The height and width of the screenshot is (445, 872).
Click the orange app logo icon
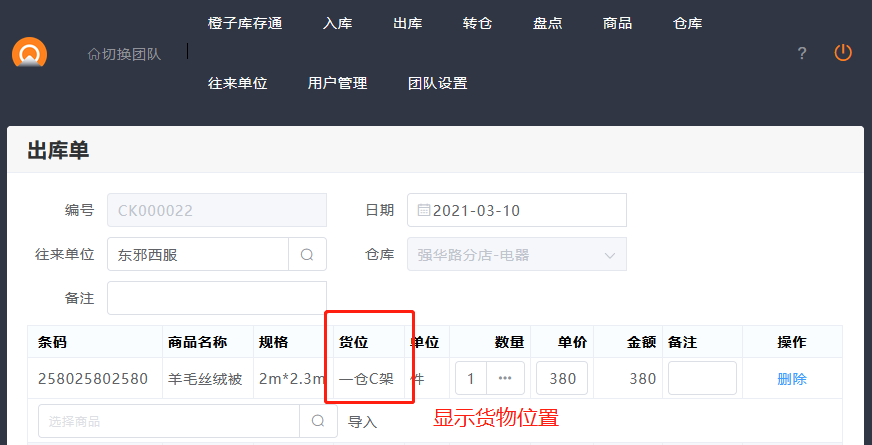(29, 53)
